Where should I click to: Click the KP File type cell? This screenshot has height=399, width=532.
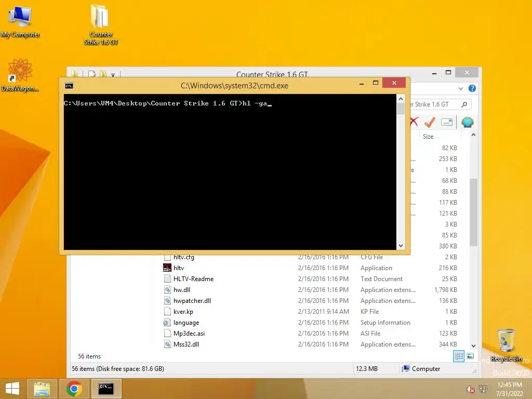click(x=369, y=312)
